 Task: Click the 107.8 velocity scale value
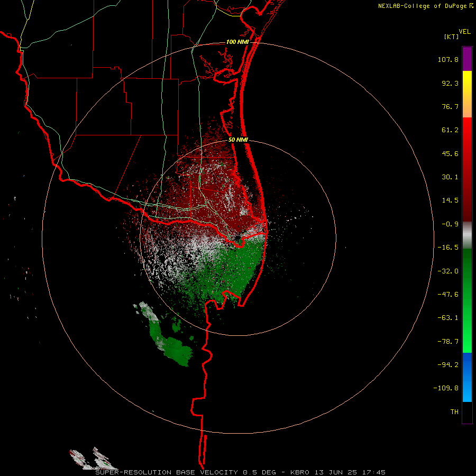coord(448,59)
